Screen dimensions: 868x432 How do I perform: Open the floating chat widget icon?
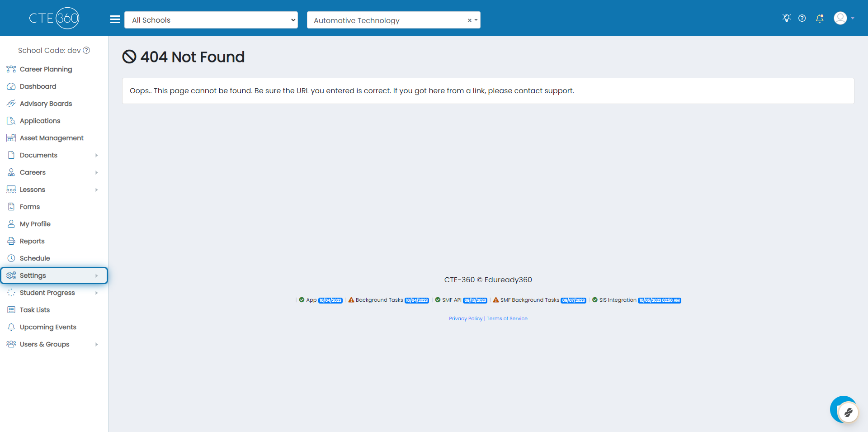pos(844,410)
